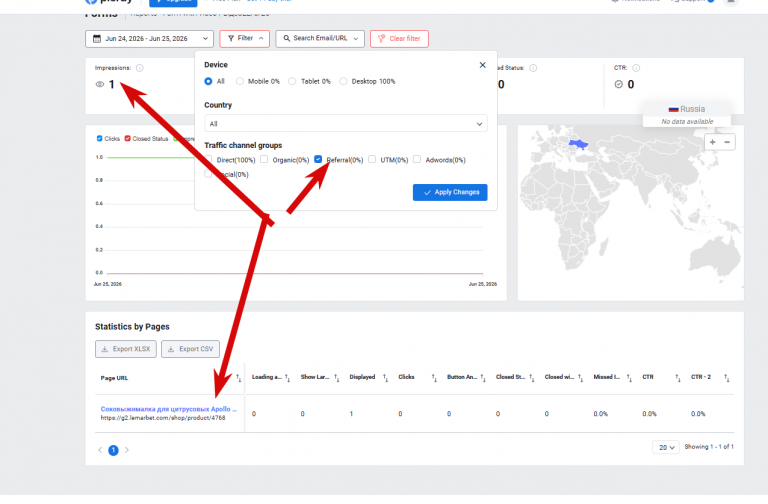Click the Closed Status info icon
The image size is (768, 504).
pyautogui.click(x=533, y=68)
